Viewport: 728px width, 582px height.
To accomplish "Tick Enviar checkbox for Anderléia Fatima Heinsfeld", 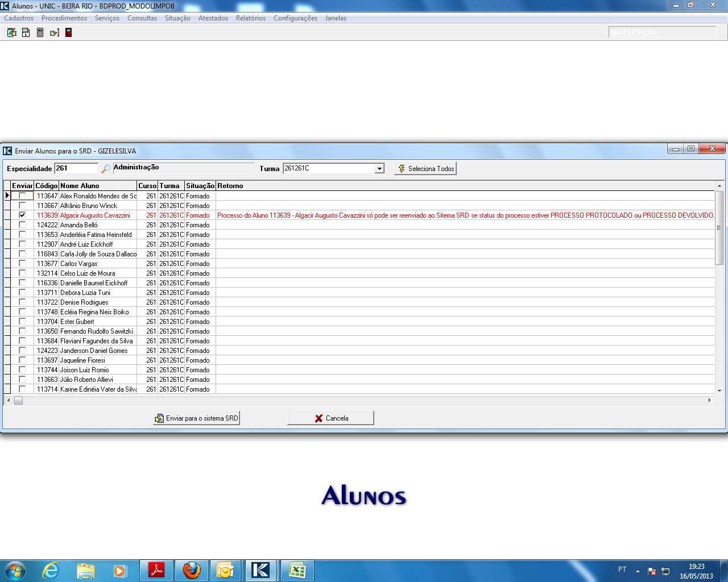I will pyautogui.click(x=22, y=234).
